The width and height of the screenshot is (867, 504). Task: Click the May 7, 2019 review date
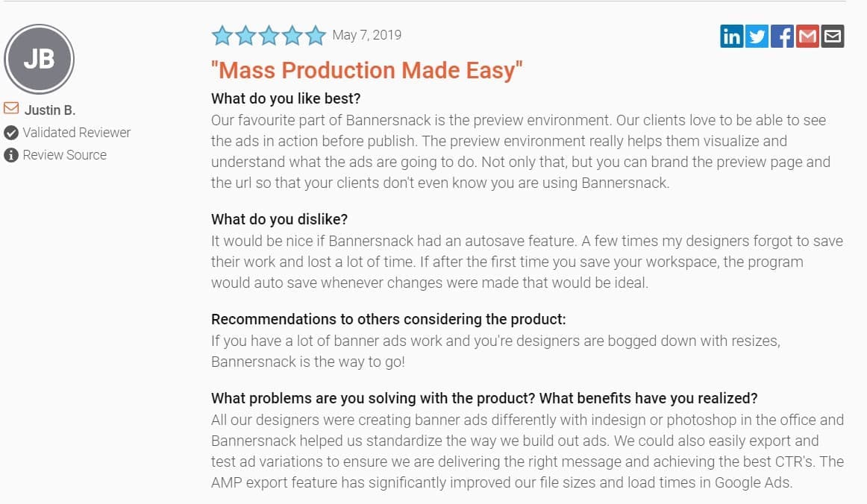pyautogui.click(x=367, y=34)
